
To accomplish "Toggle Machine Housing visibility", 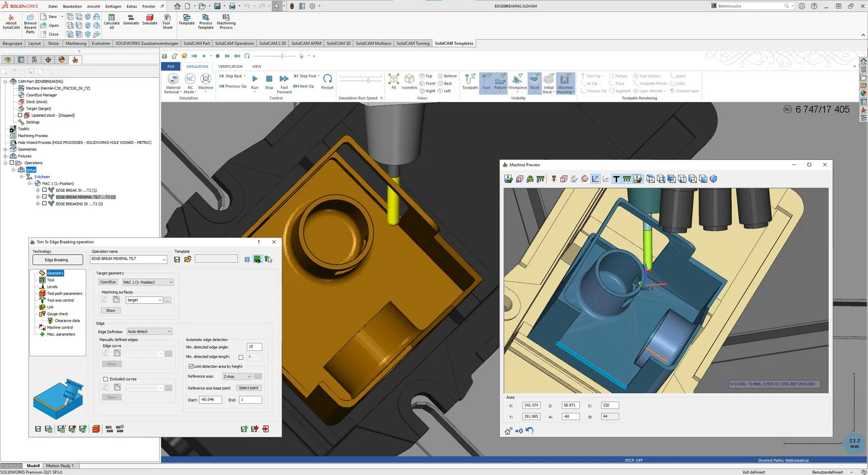I will [565, 83].
